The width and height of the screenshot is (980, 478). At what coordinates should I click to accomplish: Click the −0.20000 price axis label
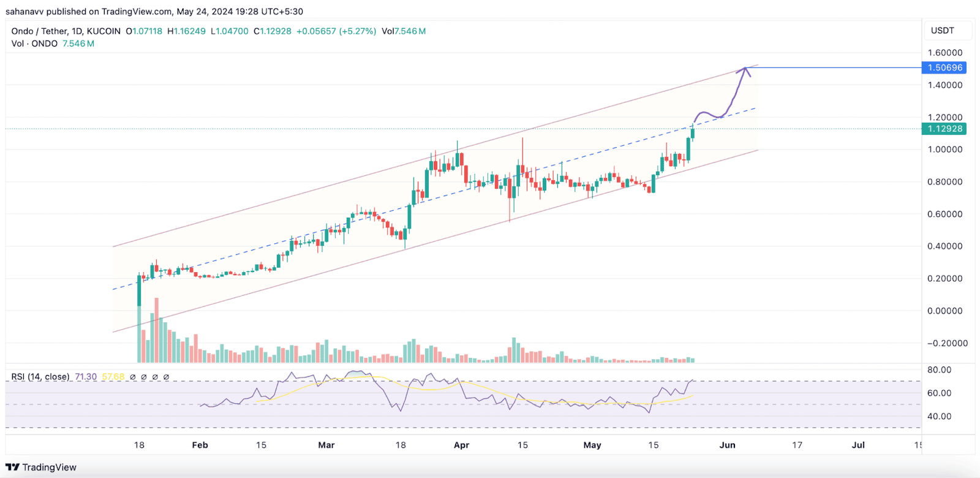pyautogui.click(x=947, y=343)
